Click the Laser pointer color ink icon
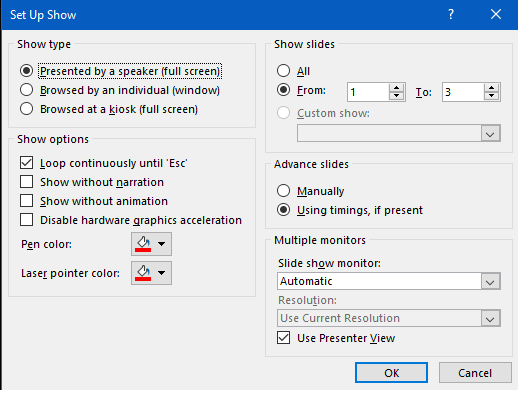Image resolution: width=522 pixels, height=393 pixels. (143, 273)
